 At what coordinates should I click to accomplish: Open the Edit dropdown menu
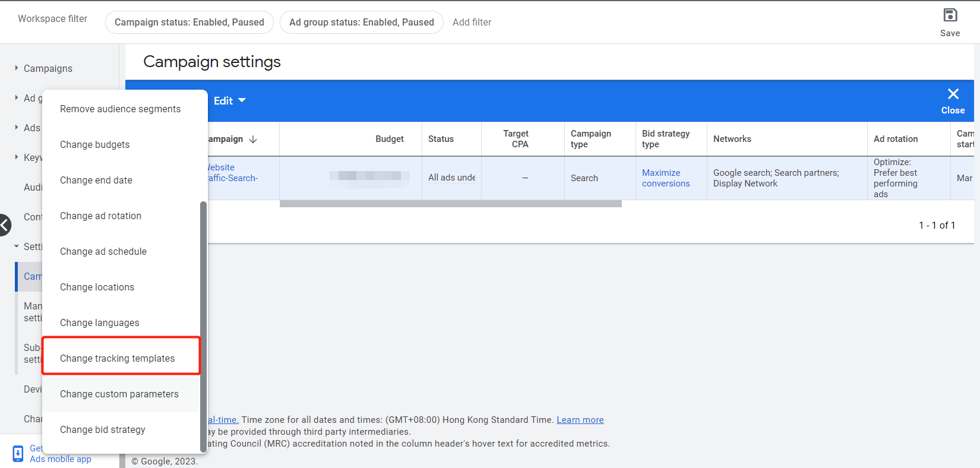(x=230, y=101)
